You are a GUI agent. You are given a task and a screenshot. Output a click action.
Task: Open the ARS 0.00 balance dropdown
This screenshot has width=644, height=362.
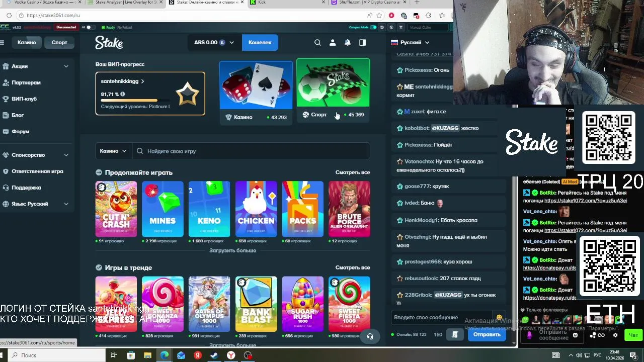[214, 43]
